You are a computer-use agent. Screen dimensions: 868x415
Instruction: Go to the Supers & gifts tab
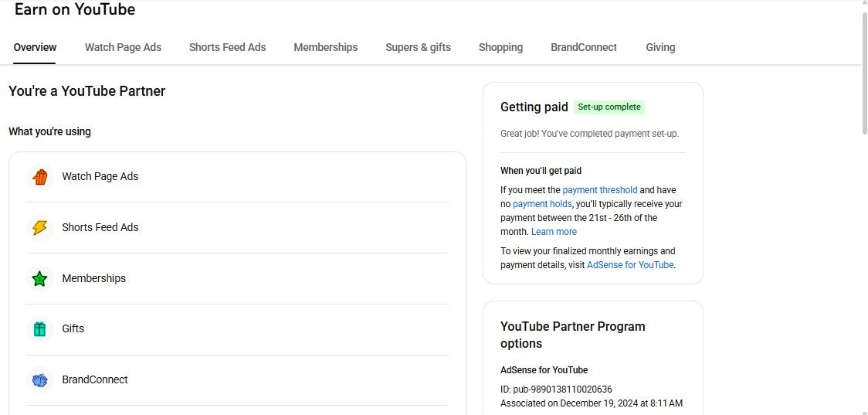tap(418, 47)
